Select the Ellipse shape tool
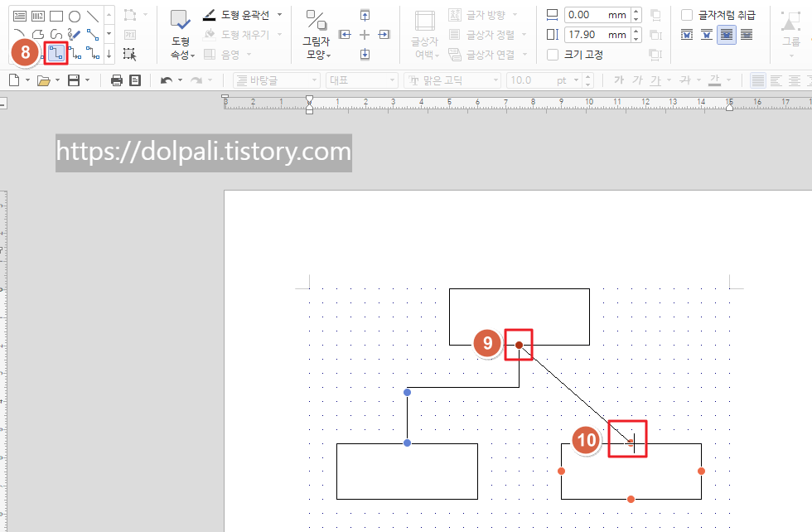The height and width of the screenshot is (532, 812). click(x=75, y=16)
